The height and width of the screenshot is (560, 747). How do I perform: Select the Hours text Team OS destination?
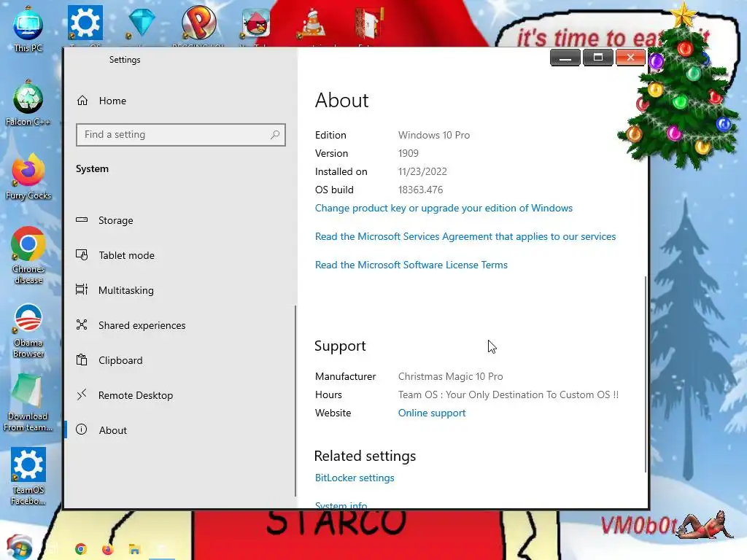pos(508,394)
